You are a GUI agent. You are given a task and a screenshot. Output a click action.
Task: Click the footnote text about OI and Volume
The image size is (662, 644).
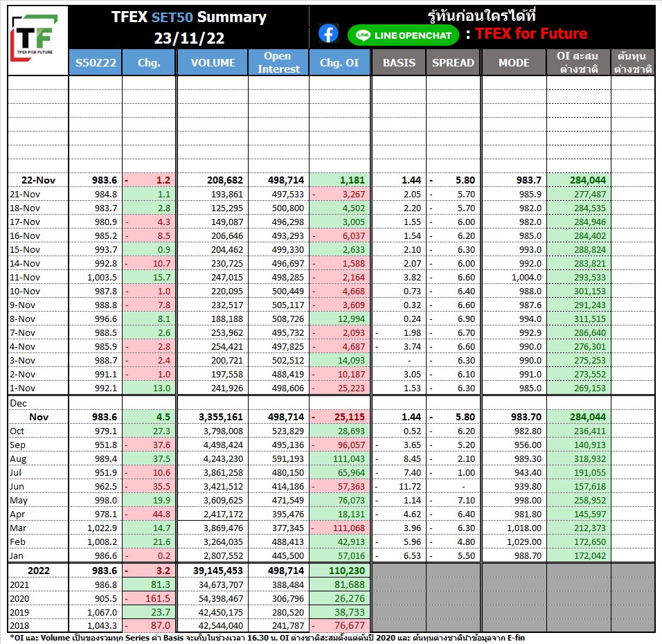click(267, 638)
